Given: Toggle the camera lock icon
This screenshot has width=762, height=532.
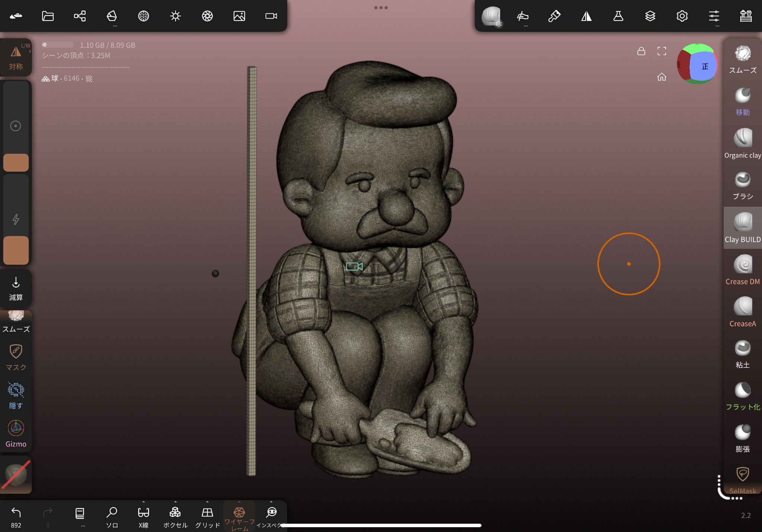Looking at the screenshot, I should pos(641,51).
